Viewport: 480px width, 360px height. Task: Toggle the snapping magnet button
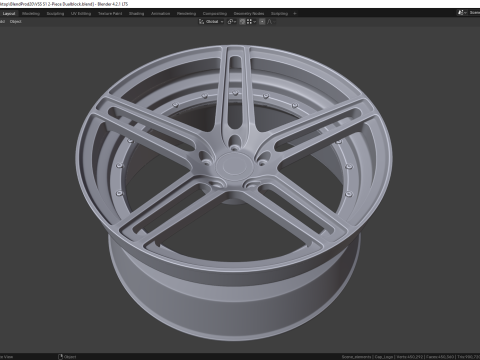[x=242, y=22]
